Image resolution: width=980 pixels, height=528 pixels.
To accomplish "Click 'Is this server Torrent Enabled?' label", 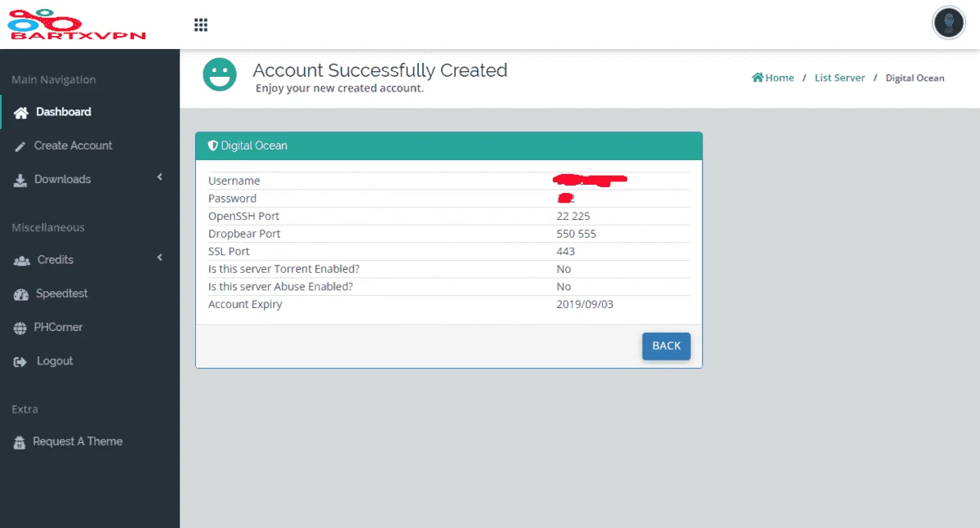I will click(x=284, y=269).
